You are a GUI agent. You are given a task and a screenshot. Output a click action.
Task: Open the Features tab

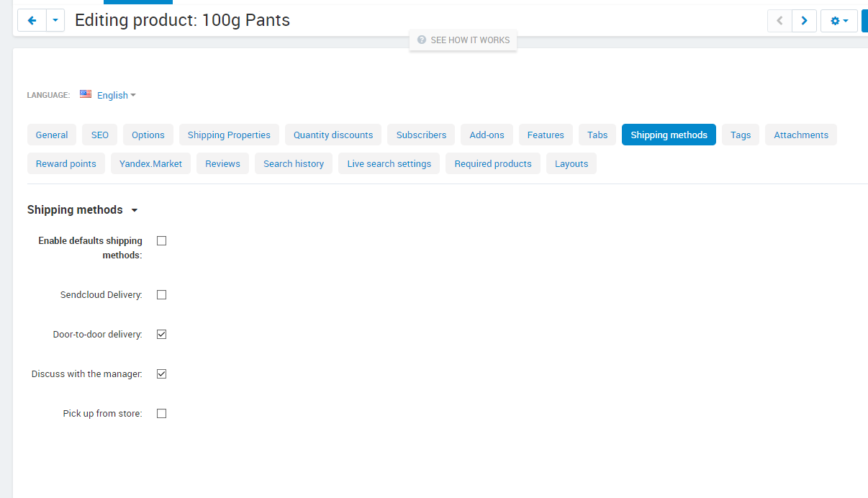(546, 135)
